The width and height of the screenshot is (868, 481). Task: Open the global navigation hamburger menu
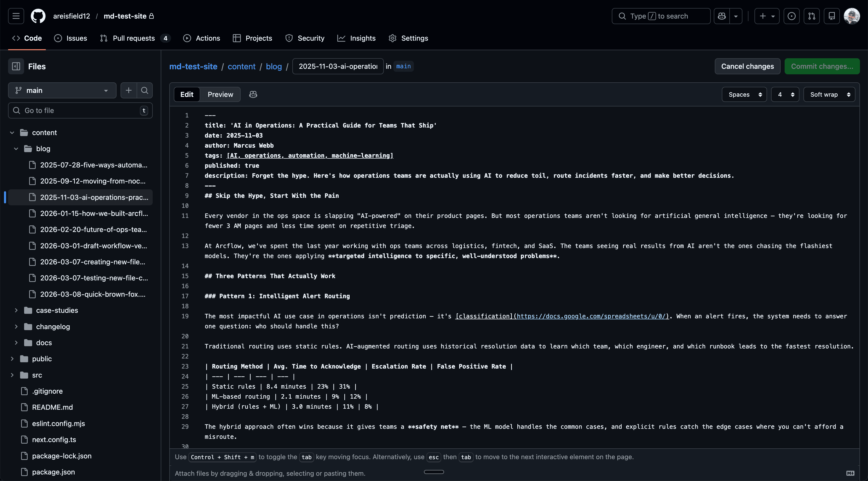[x=15, y=16]
